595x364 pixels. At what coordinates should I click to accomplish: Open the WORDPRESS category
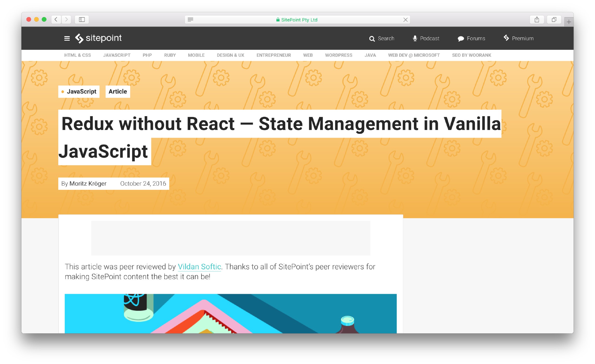point(339,55)
